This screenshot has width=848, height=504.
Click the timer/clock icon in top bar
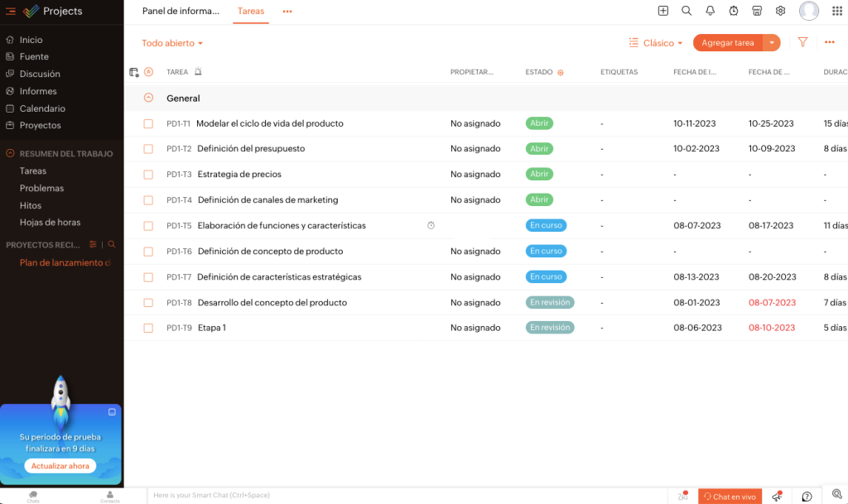tap(733, 11)
